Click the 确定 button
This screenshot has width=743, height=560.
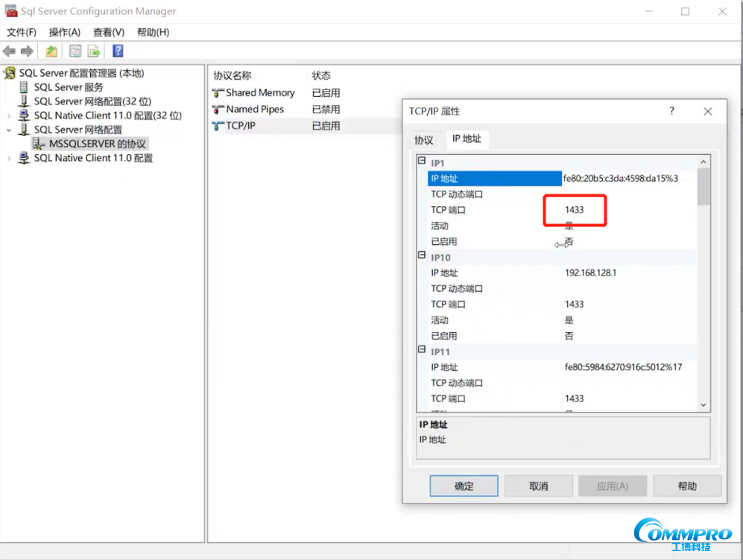click(464, 486)
